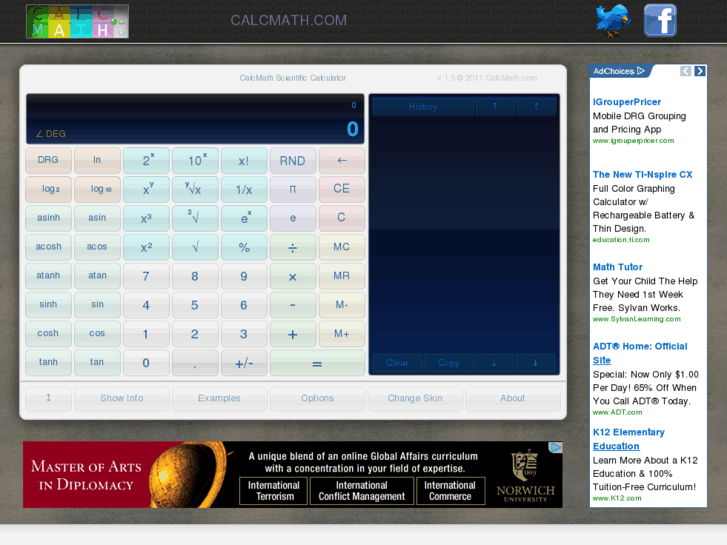
Task: Click the reciprocal 1/x key
Action: (244, 189)
